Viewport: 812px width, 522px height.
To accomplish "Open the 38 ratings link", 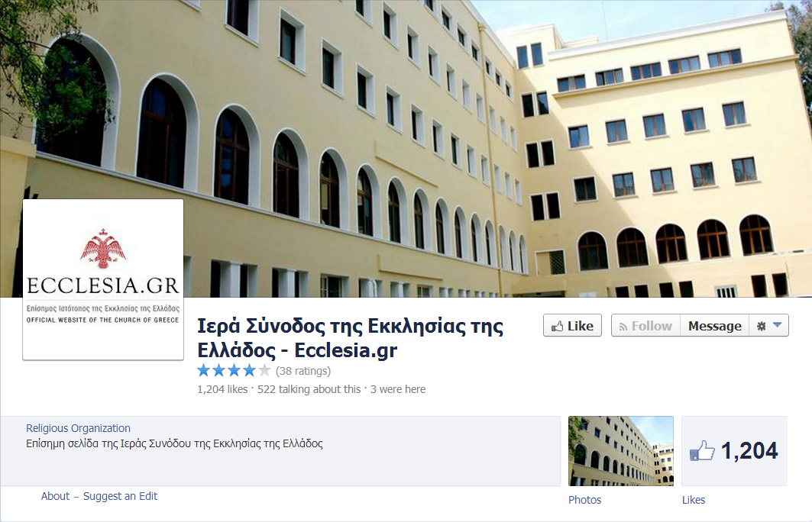I will point(303,371).
